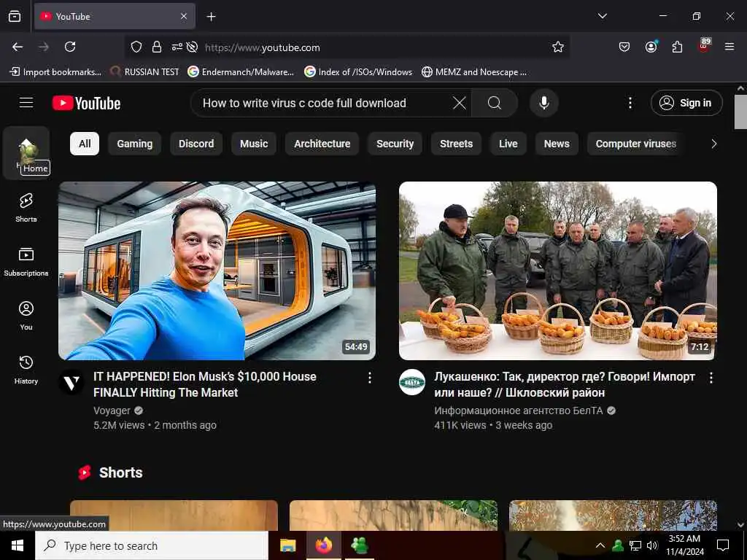Clear the YouTube search query with the X
The height and width of the screenshot is (560, 747).
[460, 103]
